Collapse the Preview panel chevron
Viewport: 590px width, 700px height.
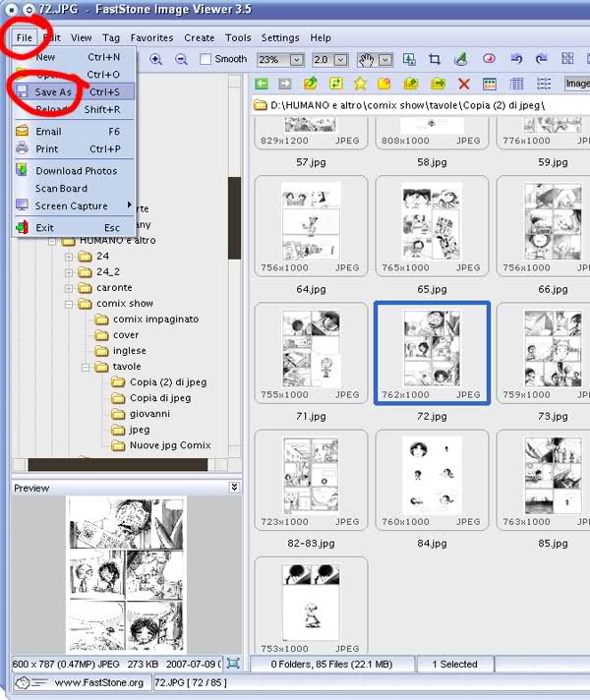(x=234, y=487)
